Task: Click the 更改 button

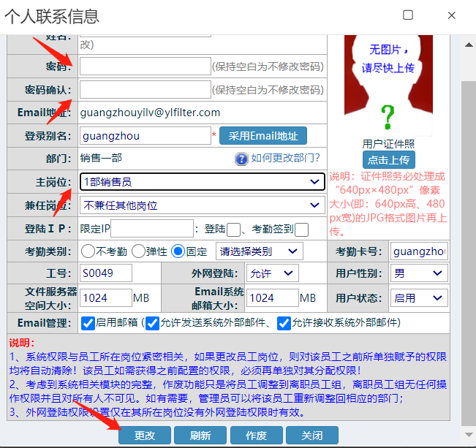Action: click(144, 436)
